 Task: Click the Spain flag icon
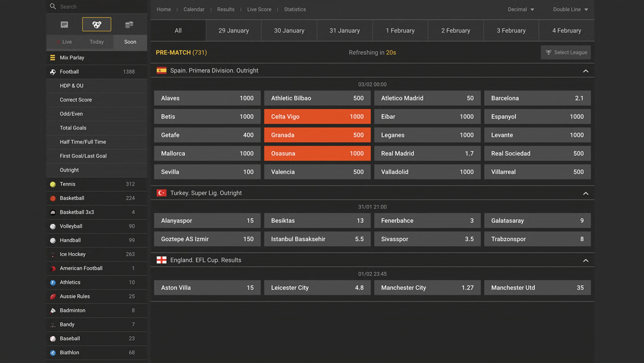[x=161, y=70]
